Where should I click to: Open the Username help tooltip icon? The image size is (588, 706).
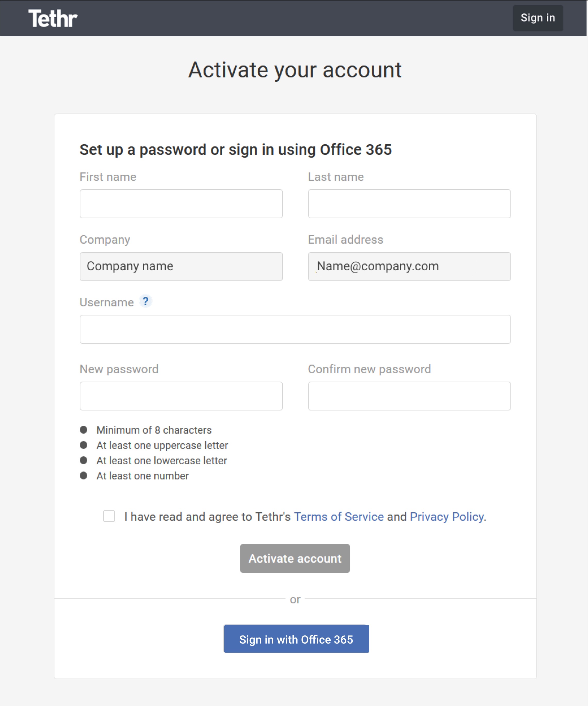pos(145,301)
